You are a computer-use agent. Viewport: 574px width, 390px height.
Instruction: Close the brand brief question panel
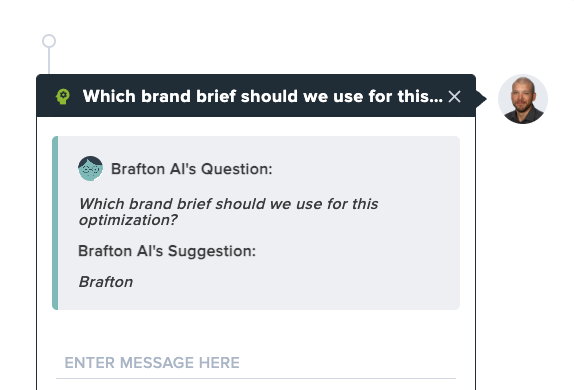[454, 97]
